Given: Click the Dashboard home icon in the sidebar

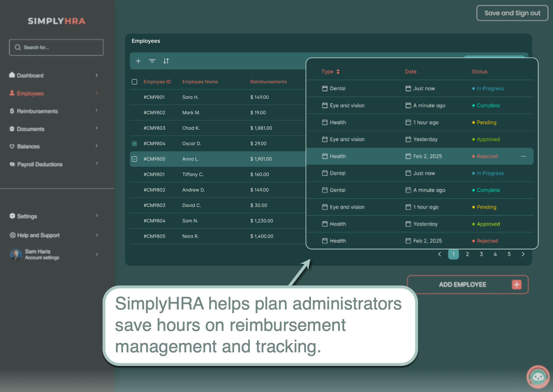Looking at the screenshot, I should (12, 75).
